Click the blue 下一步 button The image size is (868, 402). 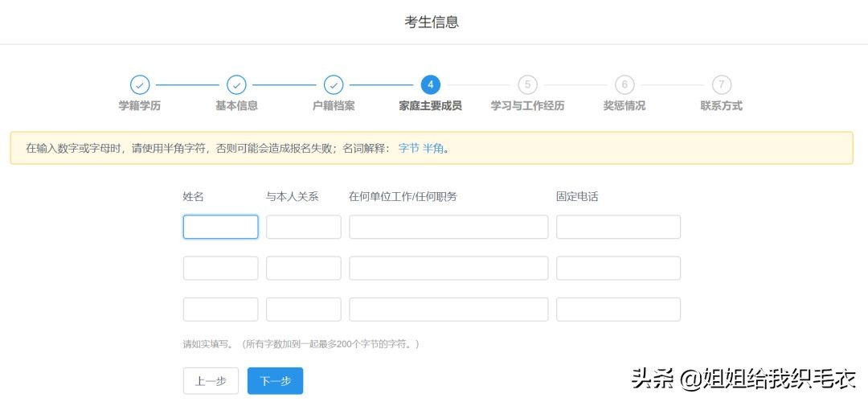[275, 381]
